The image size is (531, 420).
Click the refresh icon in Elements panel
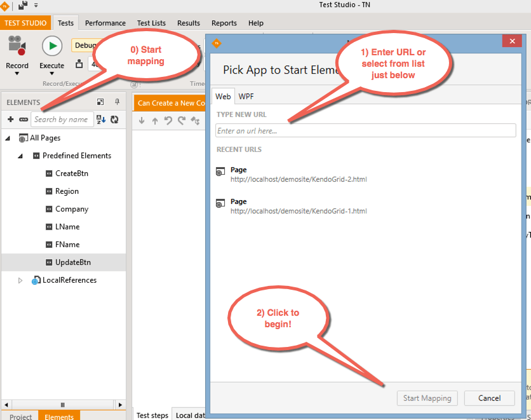(x=114, y=119)
